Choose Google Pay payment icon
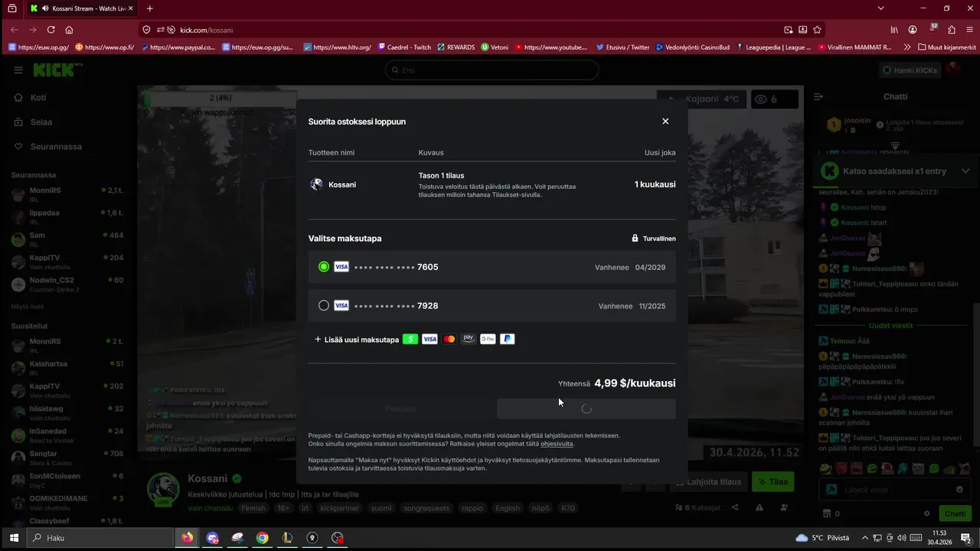Image resolution: width=980 pixels, height=551 pixels. [x=488, y=339]
